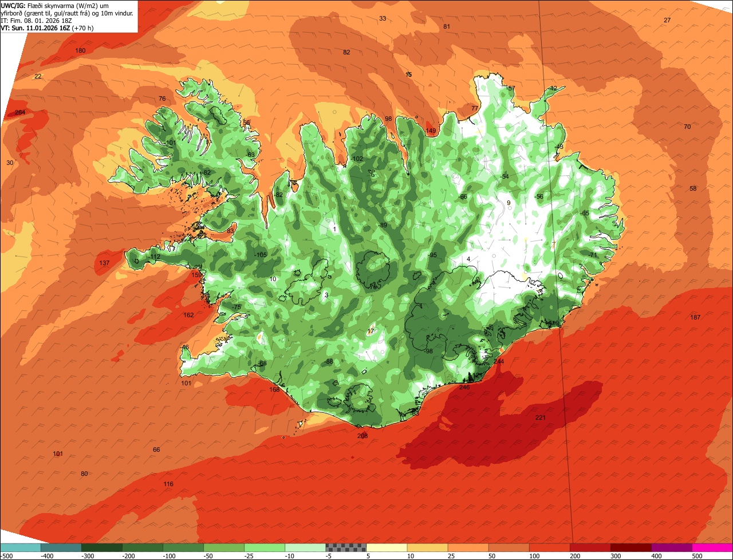Click the legend swatch between -50 and -25
Image resolution: width=733 pixels, height=560 pixels.
point(224,547)
